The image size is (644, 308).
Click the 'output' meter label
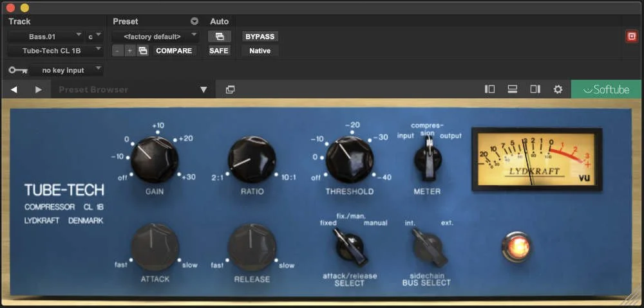[x=451, y=136]
